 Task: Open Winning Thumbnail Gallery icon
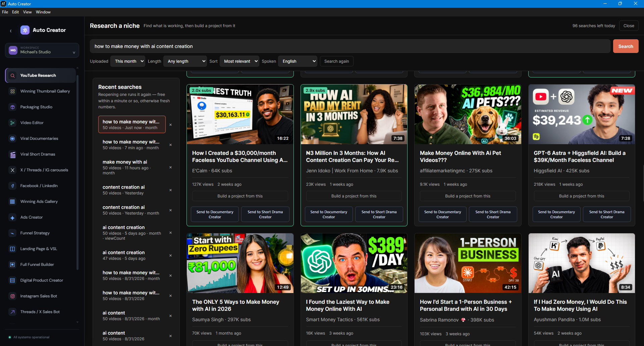pyautogui.click(x=12, y=91)
